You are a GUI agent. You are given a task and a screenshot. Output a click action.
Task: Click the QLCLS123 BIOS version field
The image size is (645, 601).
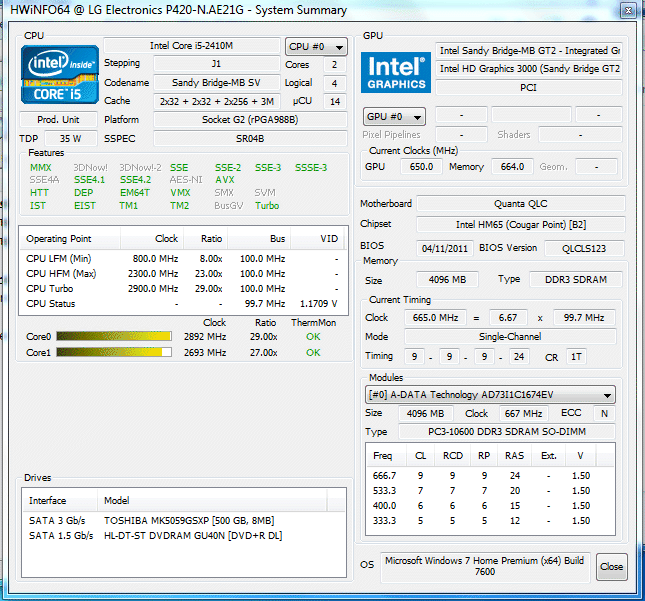pyautogui.click(x=584, y=248)
